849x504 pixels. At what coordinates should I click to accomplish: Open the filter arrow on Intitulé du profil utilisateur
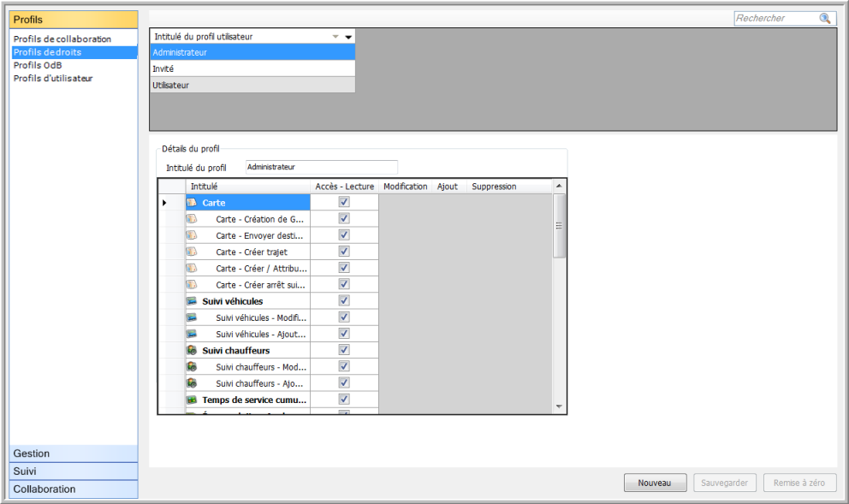(x=336, y=37)
